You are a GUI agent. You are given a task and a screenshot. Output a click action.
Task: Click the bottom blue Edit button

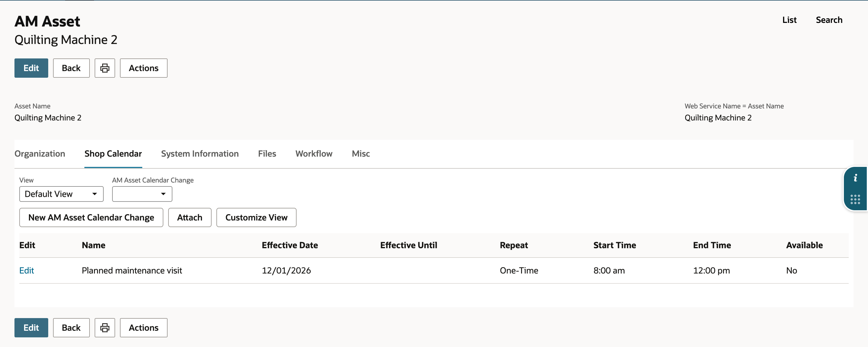click(31, 327)
